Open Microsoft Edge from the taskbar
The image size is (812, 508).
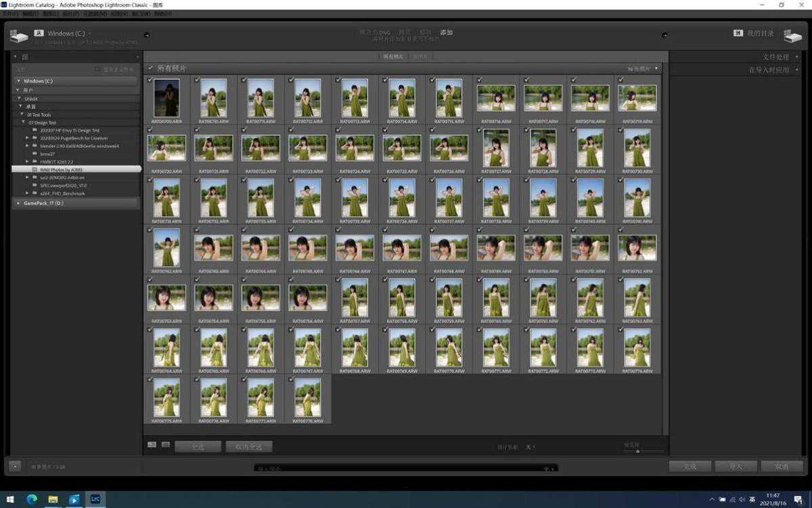point(31,499)
